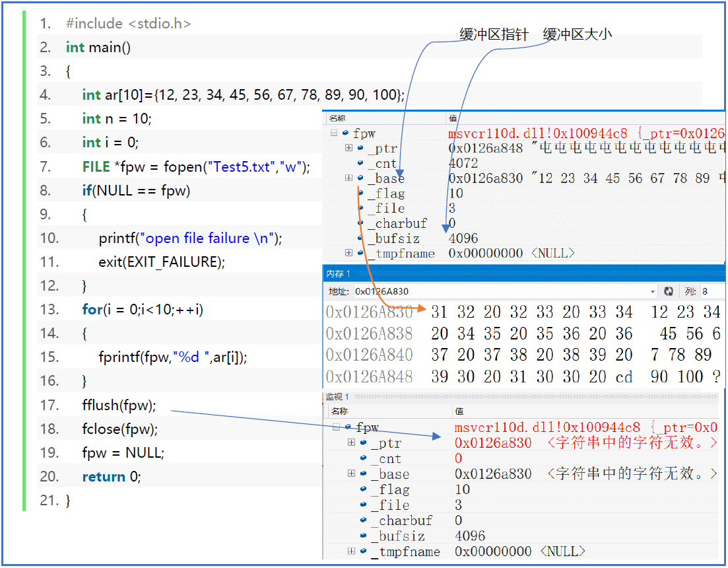Expand _base node in the upper watch panel
The height and width of the screenshot is (568, 728).
click(x=348, y=178)
